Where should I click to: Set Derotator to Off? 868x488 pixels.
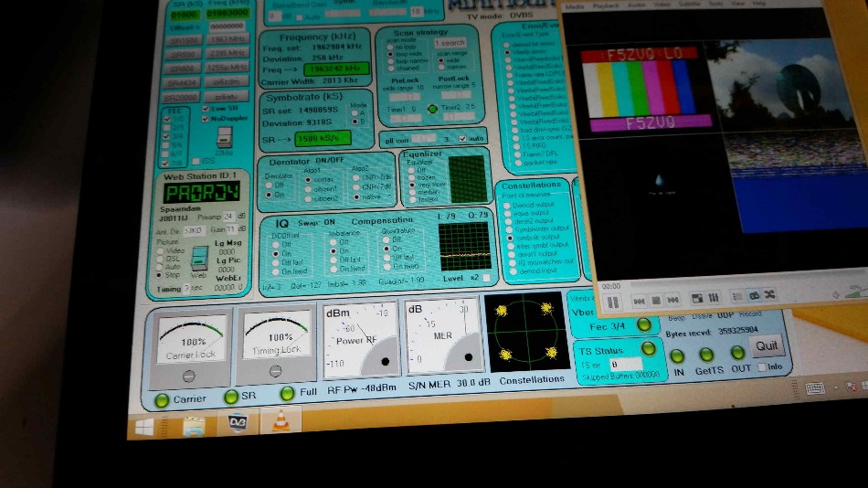[x=269, y=185]
